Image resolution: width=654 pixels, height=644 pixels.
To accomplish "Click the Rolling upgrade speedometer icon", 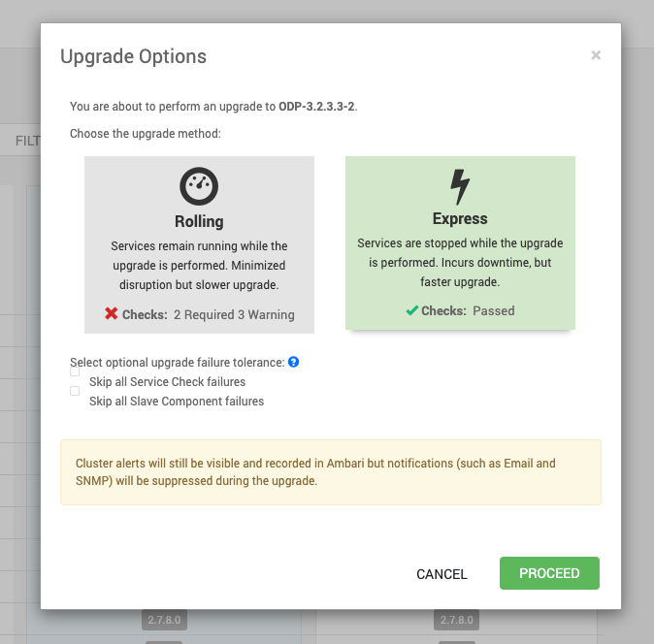I will tap(199, 186).
